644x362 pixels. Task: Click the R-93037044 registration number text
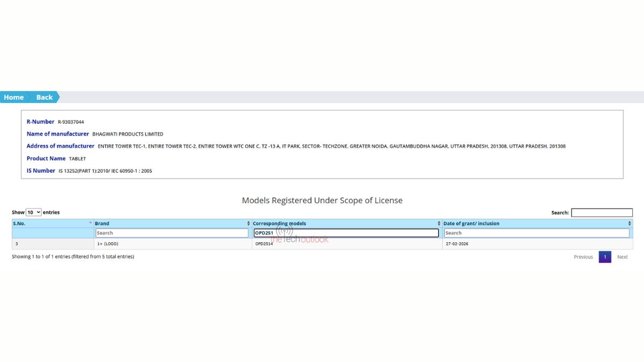pyautogui.click(x=71, y=122)
